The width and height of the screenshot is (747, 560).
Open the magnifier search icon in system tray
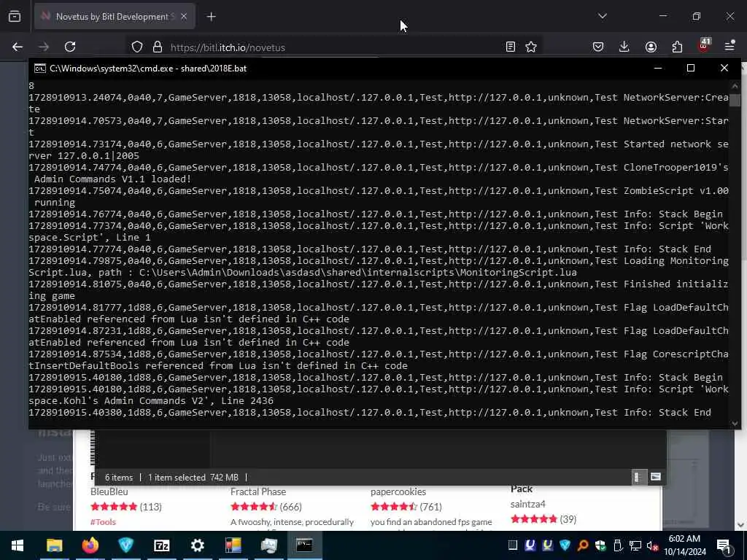[582, 545]
